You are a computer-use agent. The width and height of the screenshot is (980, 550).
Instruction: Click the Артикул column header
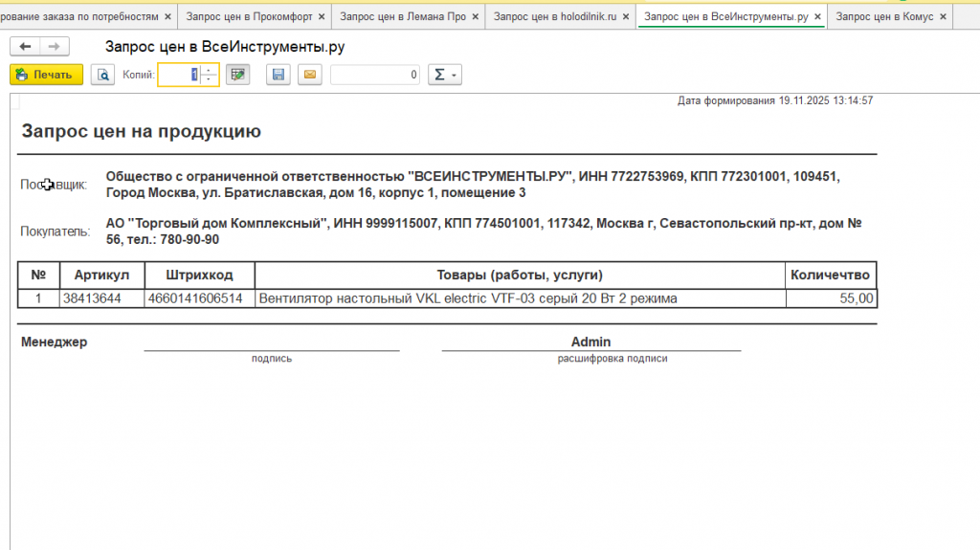[x=101, y=275]
